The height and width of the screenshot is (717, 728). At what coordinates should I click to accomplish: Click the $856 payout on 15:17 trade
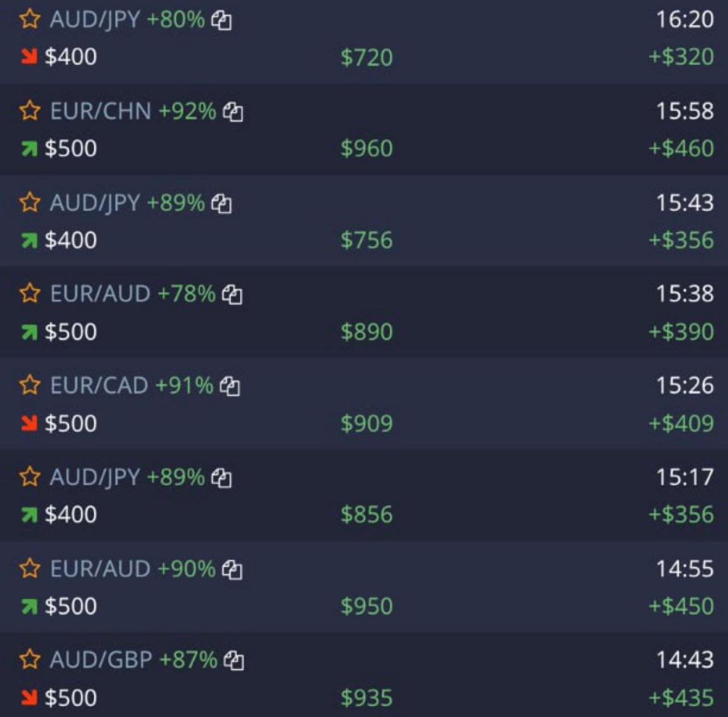367,515
